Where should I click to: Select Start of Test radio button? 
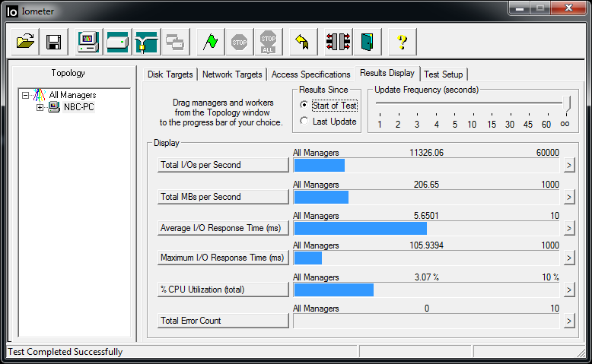(304, 105)
